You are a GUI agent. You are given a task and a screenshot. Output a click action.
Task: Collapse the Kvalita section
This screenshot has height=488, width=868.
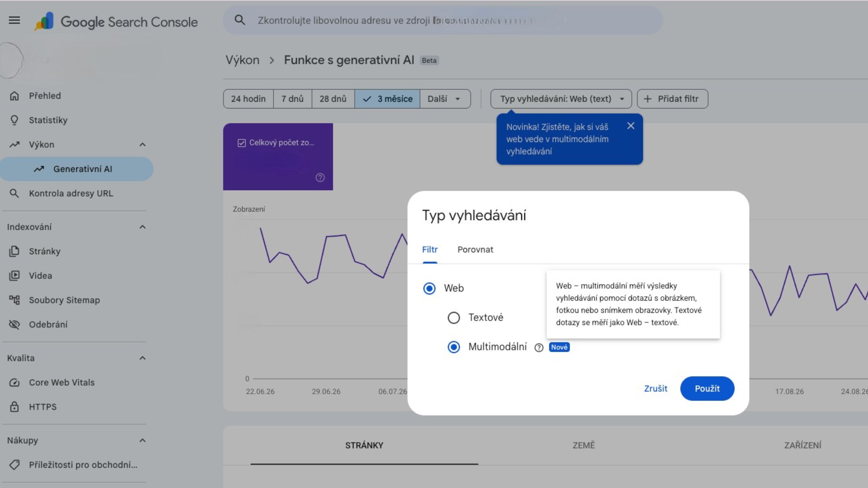142,358
